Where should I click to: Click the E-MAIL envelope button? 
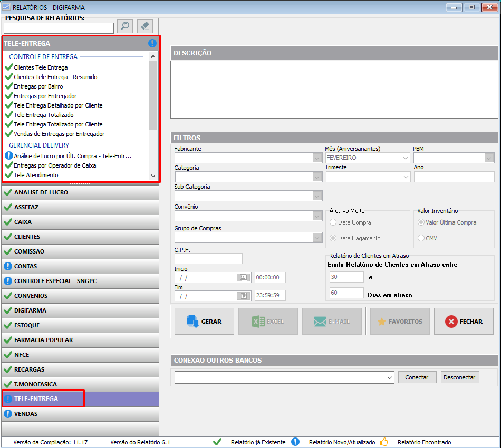(332, 322)
